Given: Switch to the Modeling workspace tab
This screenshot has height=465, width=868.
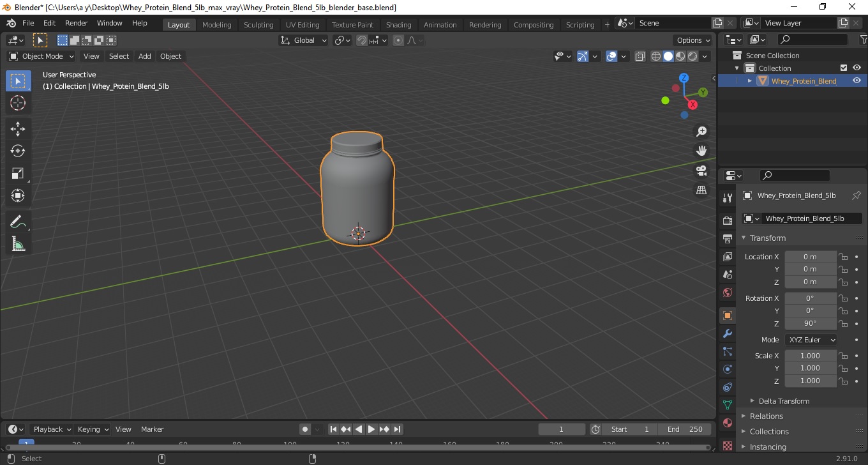Looking at the screenshot, I should pyautogui.click(x=216, y=24).
